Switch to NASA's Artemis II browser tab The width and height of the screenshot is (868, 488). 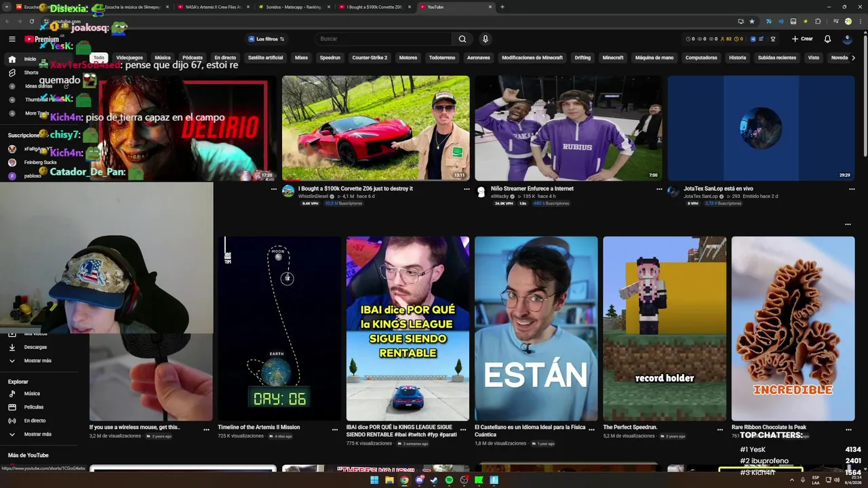212,7
